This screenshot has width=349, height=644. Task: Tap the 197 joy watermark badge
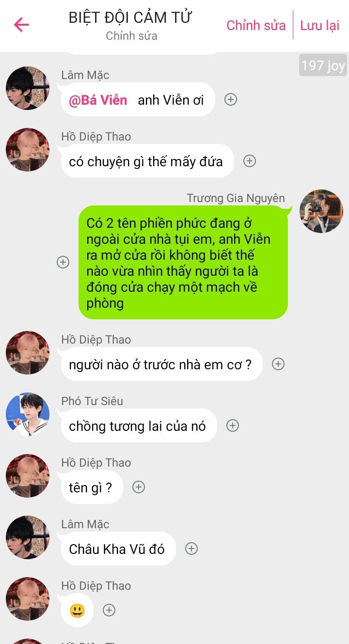[323, 65]
